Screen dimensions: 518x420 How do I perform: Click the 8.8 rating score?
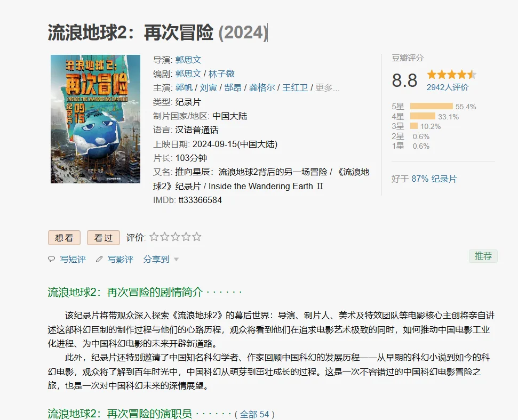tap(405, 80)
